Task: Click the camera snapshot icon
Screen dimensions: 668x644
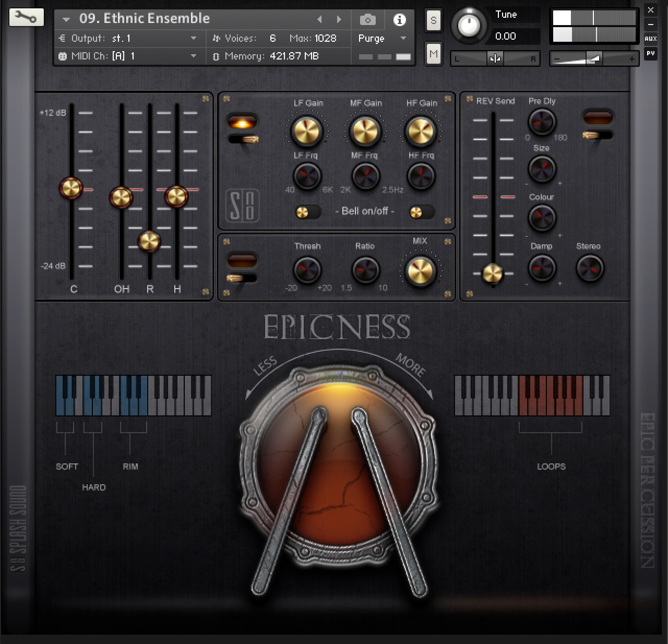Action: (x=367, y=19)
